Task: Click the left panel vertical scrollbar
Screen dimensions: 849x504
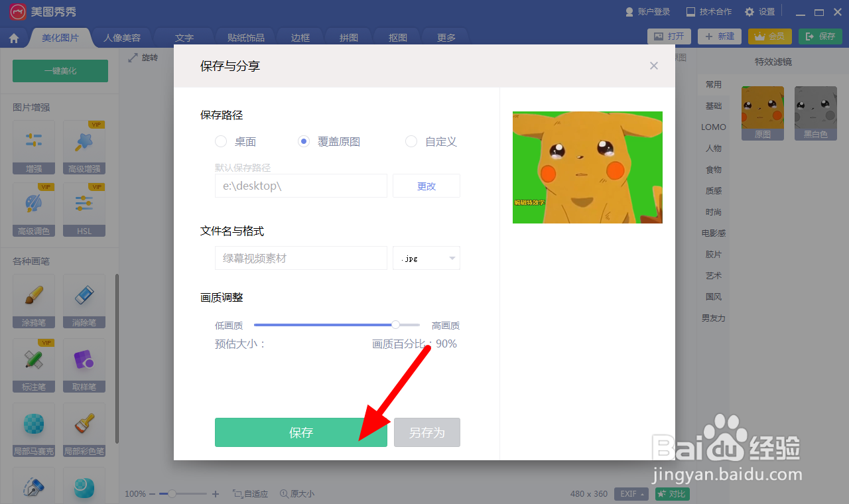Action: point(117,359)
